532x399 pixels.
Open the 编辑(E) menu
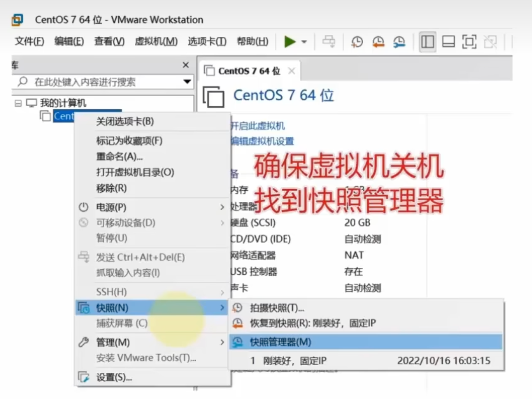[x=69, y=41]
